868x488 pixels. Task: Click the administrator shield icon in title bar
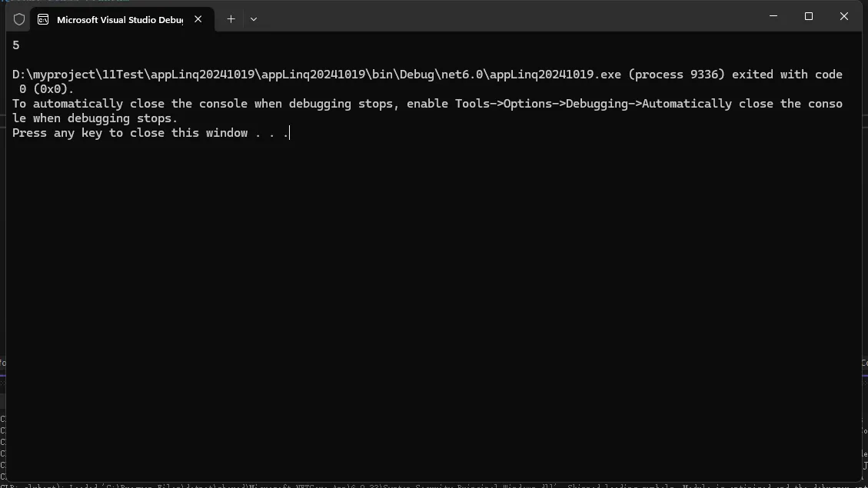(x=19, y=19)
